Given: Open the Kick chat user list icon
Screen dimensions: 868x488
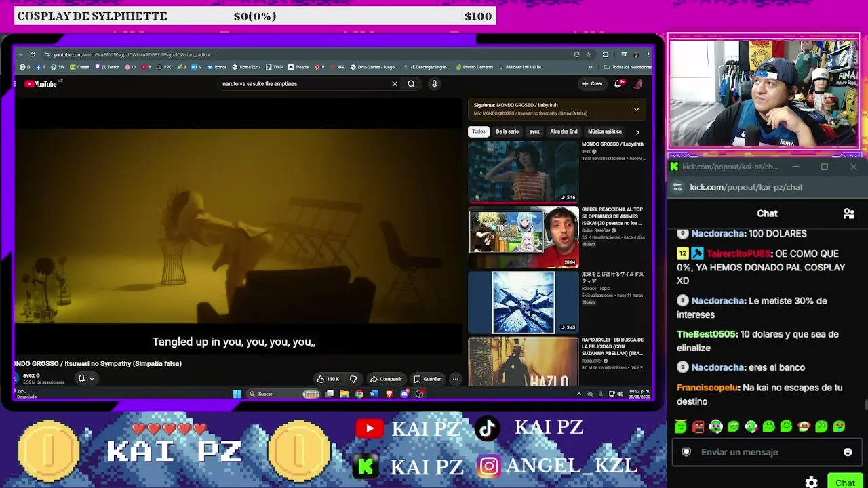Looking at the screenshot, I should pos(848,213).
